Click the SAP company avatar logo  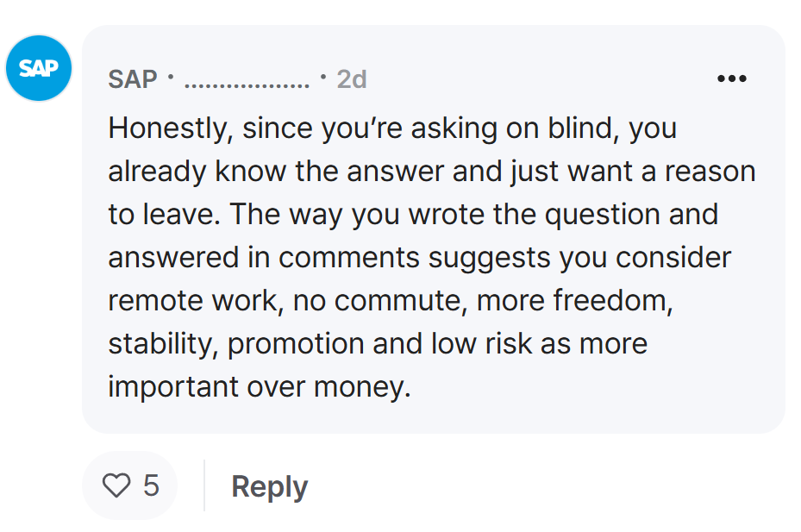pyautogui.click(x=39, y=68)
